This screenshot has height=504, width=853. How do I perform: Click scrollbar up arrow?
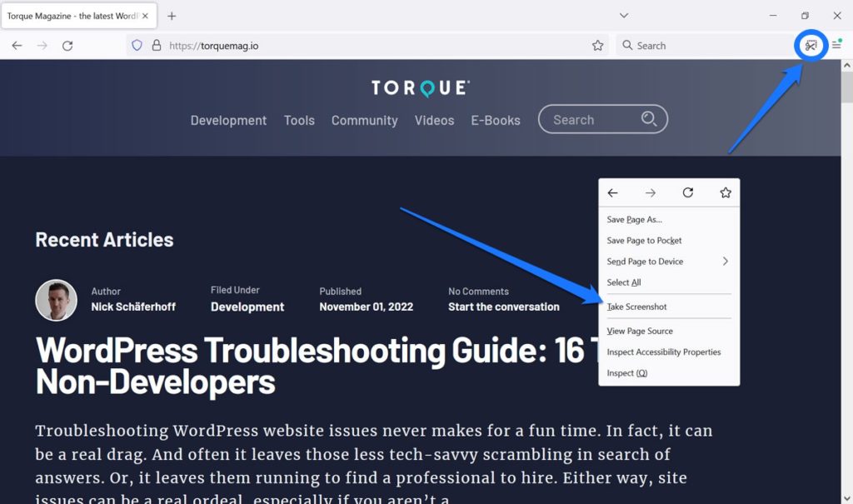(846, 65)
